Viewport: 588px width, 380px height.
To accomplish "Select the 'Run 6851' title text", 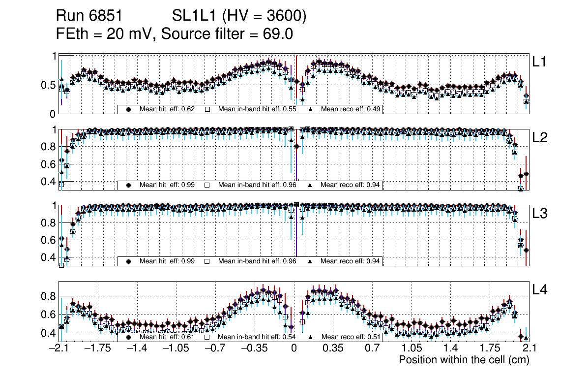I will [88, 17].
